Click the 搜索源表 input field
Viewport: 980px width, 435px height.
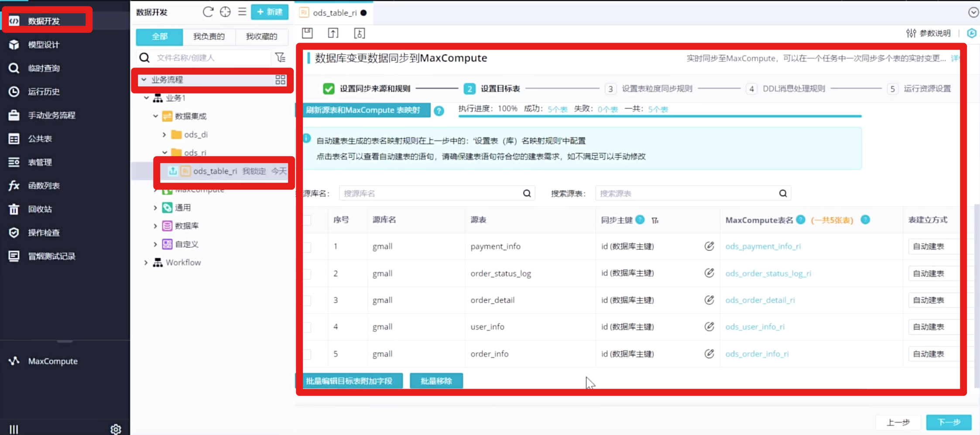click(687, 194)
